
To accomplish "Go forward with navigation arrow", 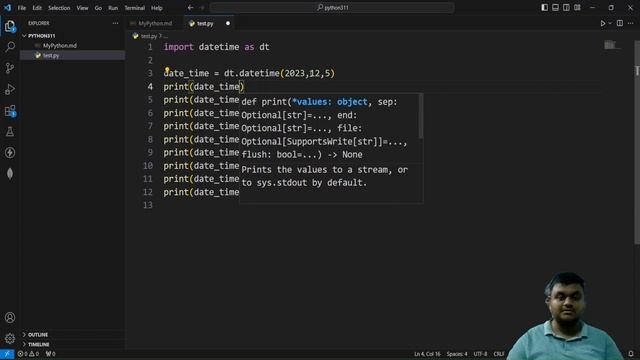I will tap(202, 8).
